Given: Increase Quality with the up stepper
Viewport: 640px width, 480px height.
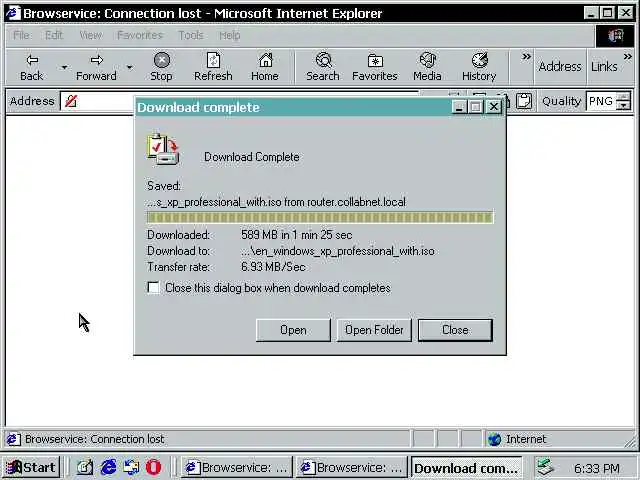Looking at the screenshot, I should [x=623, y=97].
